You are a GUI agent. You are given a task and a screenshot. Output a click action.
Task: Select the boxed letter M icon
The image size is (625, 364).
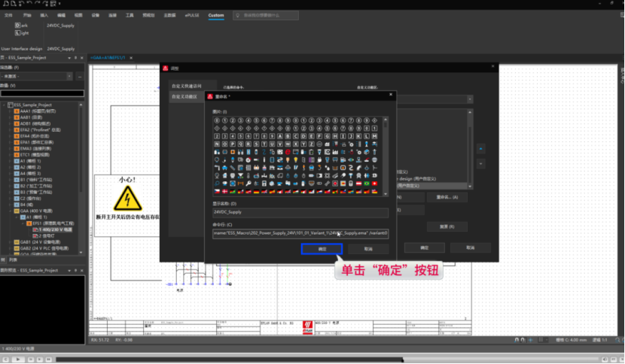(x=374, y=136)
